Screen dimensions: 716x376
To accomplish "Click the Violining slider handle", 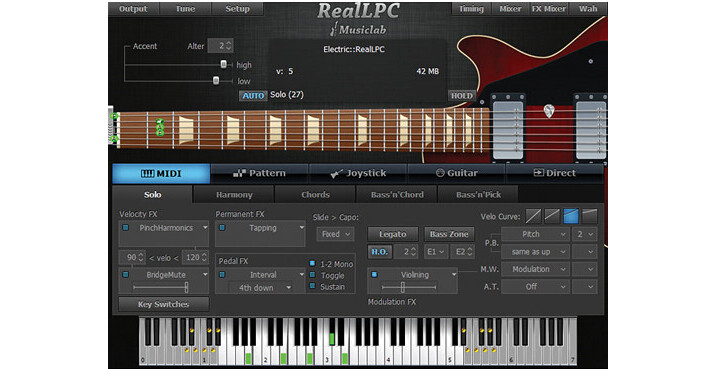I will (x=402, y=287).
